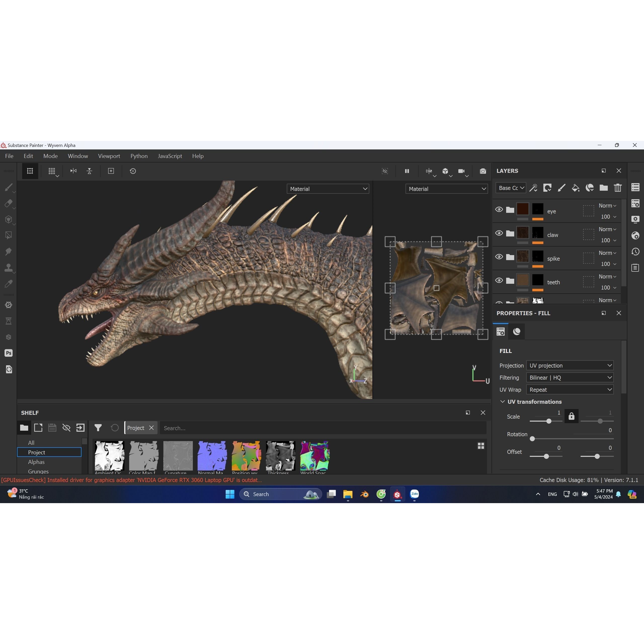Add a mask using the Layers toolbar
Screen dimensions: 644x644
(x=547, y=188)
